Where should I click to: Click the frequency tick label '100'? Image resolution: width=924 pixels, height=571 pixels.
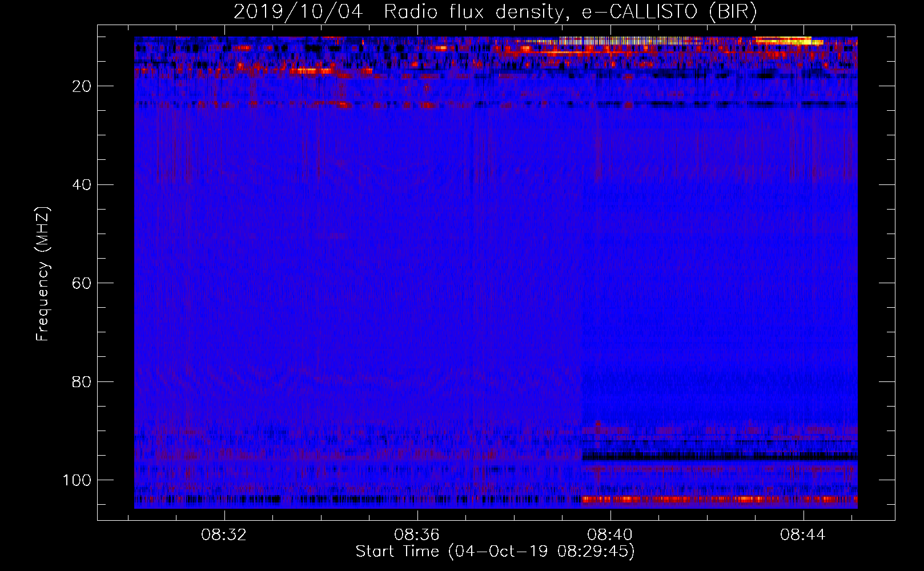(77, 480)
